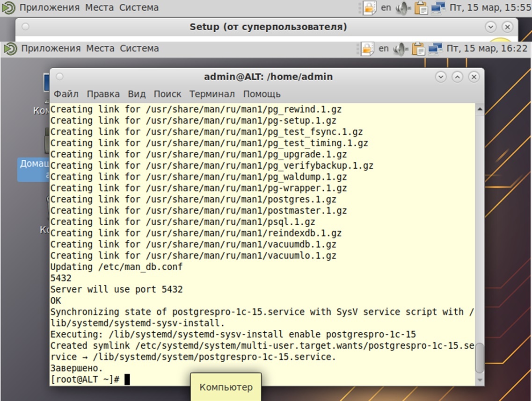Click the terminal title admin@ALT: /home/admin
The image size is (532, 401).
[268, 77]
